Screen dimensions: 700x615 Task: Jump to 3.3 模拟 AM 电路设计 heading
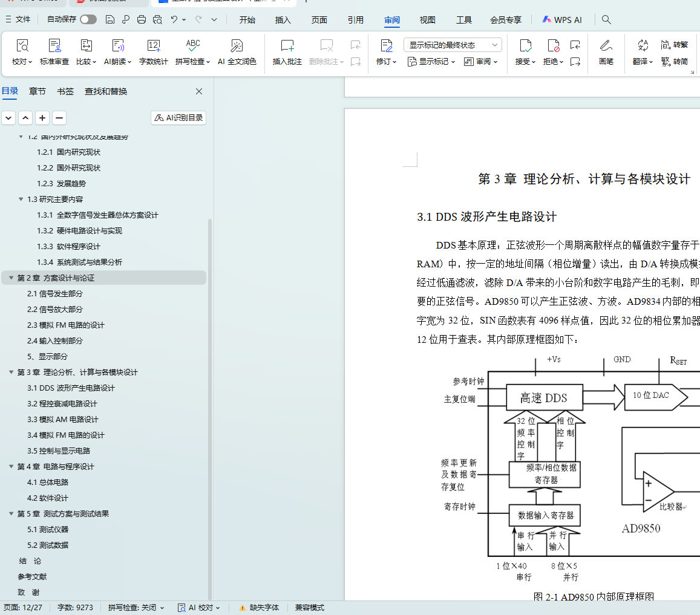pos(63,420)
